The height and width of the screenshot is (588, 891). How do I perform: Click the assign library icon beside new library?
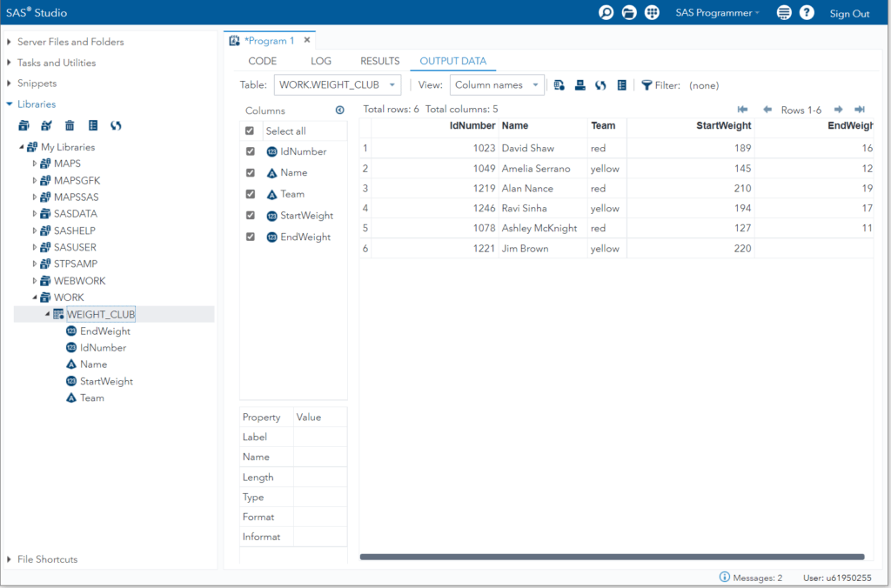(x=47, y=125)
